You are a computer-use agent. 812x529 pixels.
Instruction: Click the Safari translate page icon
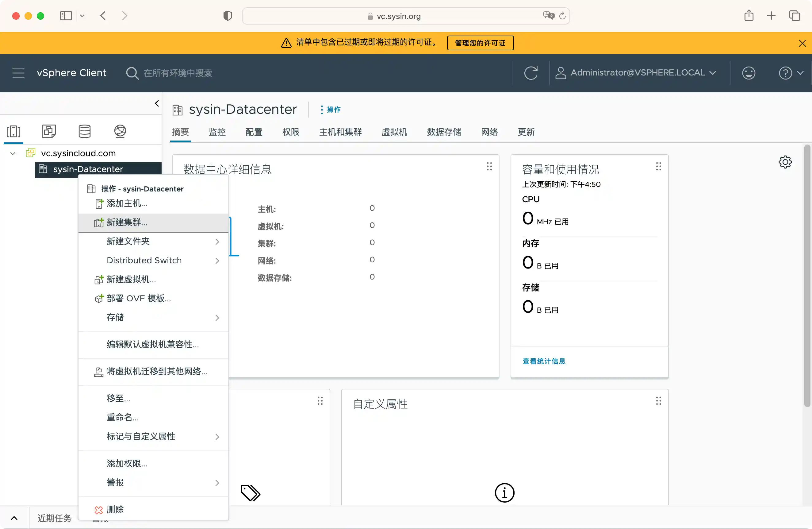point(548,16)
